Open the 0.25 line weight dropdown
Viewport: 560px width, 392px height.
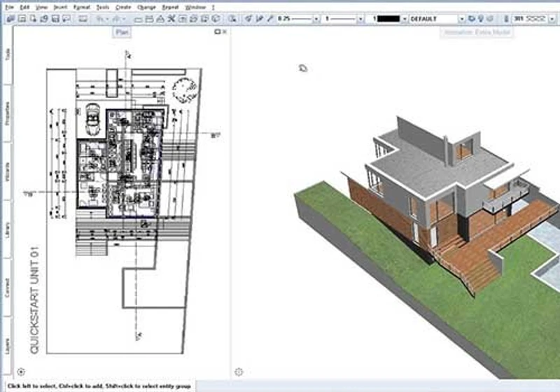316,19
